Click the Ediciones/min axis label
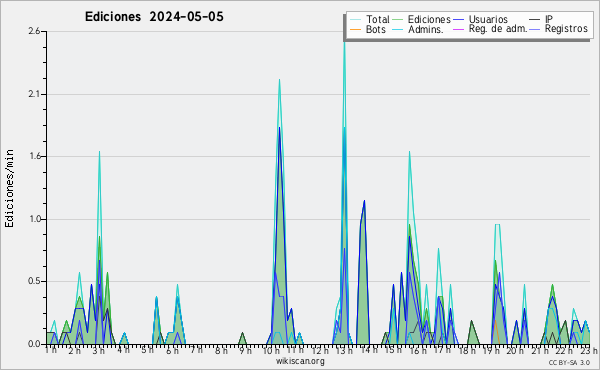The image size is (600, 370). pos(9,188)
